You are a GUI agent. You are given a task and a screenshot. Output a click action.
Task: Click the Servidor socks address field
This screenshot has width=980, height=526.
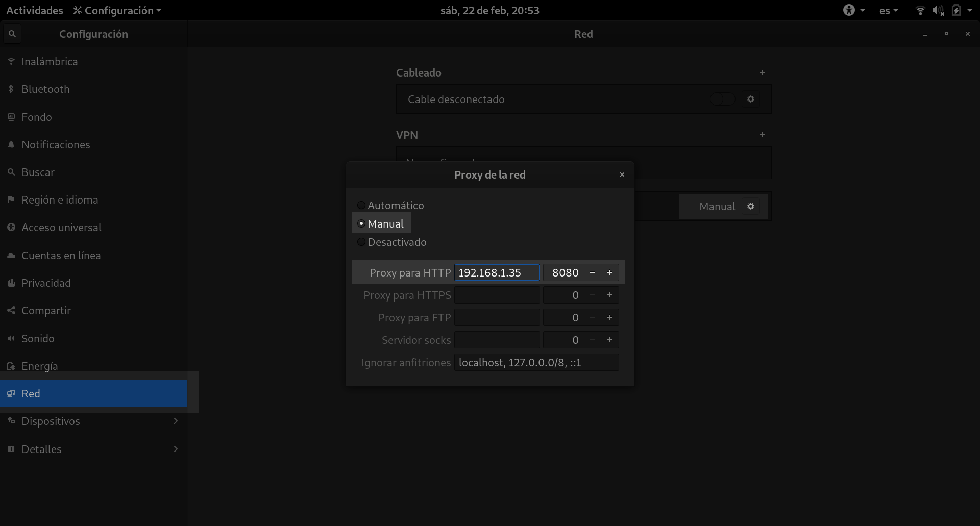point(497,340)
